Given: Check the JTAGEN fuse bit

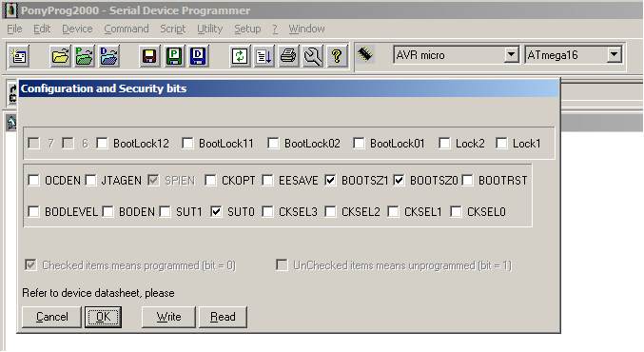Looking at the screenshot, I should click(x=90, y=180).
